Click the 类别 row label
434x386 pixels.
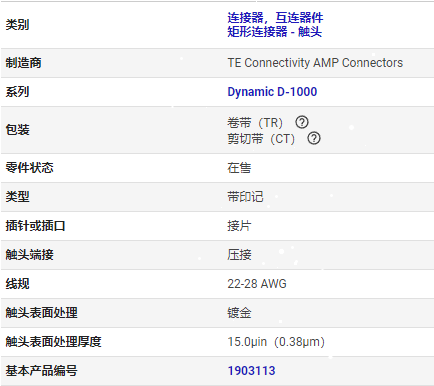point(17,25)
